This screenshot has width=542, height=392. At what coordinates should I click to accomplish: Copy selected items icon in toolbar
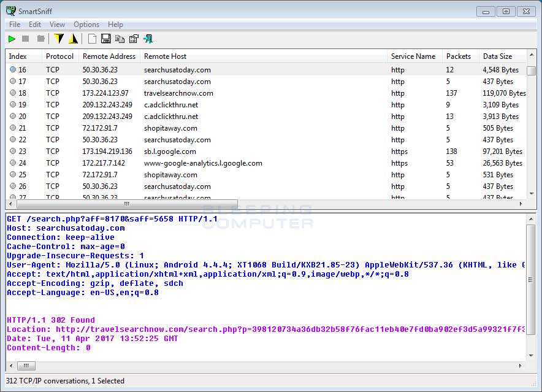(120, 39)
